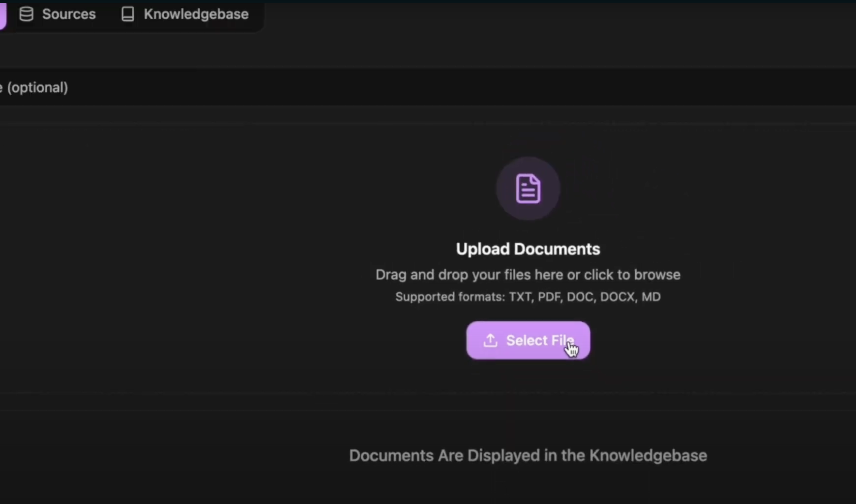Click the "click to browse" phrase

[632, 275]
